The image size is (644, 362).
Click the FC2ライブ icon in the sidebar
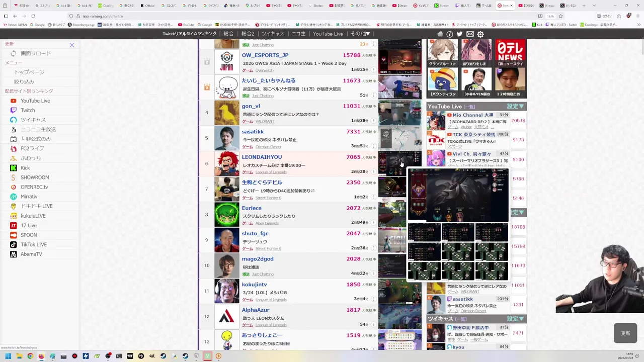tap(14, 148)
